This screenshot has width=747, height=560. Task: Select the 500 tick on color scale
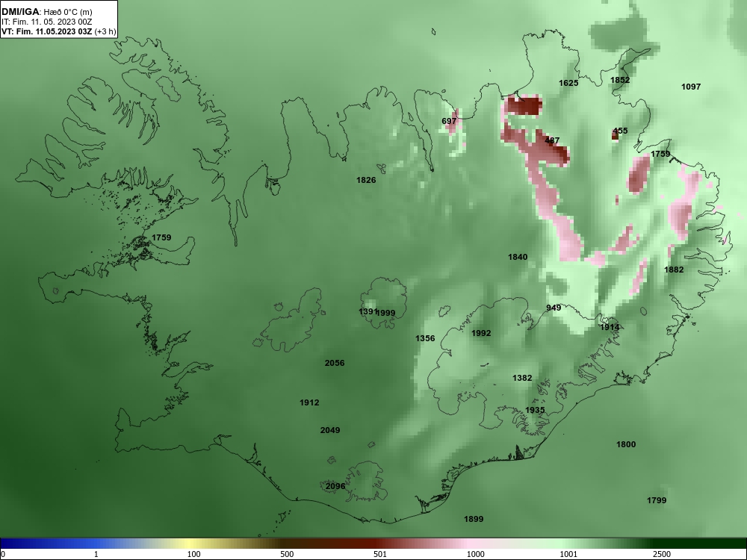pyautogui.click(x=287, y=554)
